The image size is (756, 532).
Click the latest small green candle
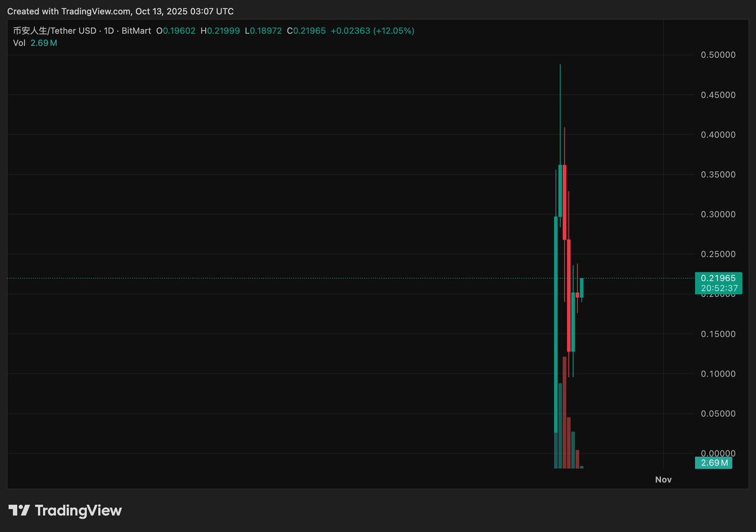tap(582, 288)
